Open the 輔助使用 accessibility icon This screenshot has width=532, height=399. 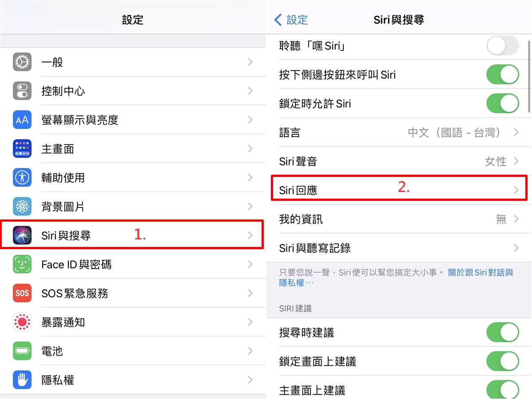22,178
